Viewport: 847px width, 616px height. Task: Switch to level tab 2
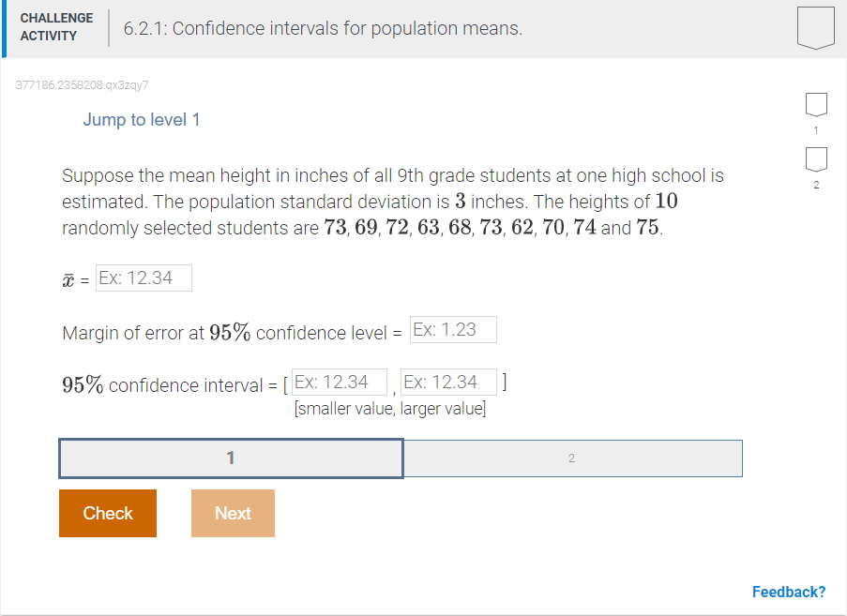tap(572, 458)
